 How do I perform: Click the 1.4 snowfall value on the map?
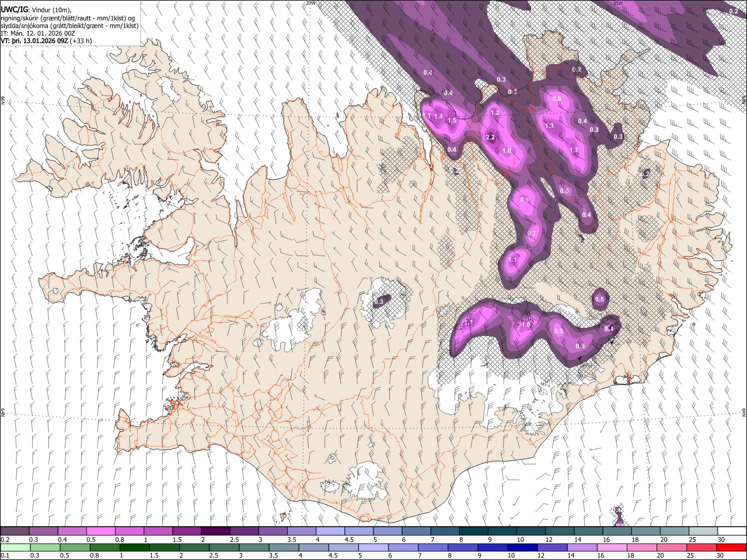(x=438, y=117)
